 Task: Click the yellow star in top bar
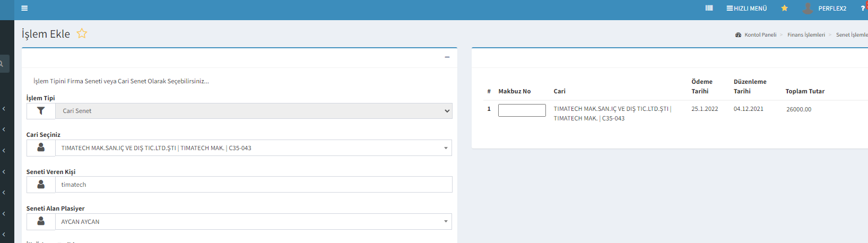pyautogui.click(x=784, y=8)
